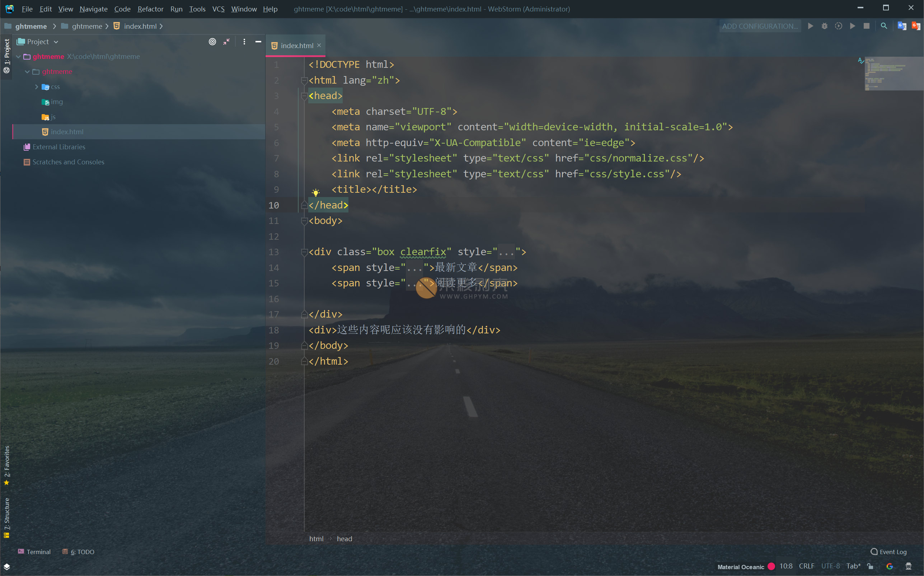The image size is (924, 576).
Task: Click the TODO tab at bottom
Action: tap(80, 552)
